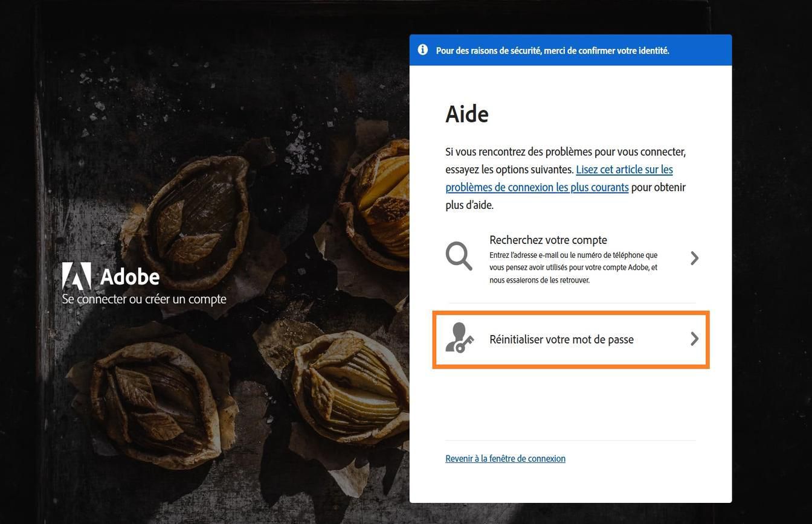Click the Adobe "A" mark on the left
This screenshot has width=812, height=524.
click(77, 276)
